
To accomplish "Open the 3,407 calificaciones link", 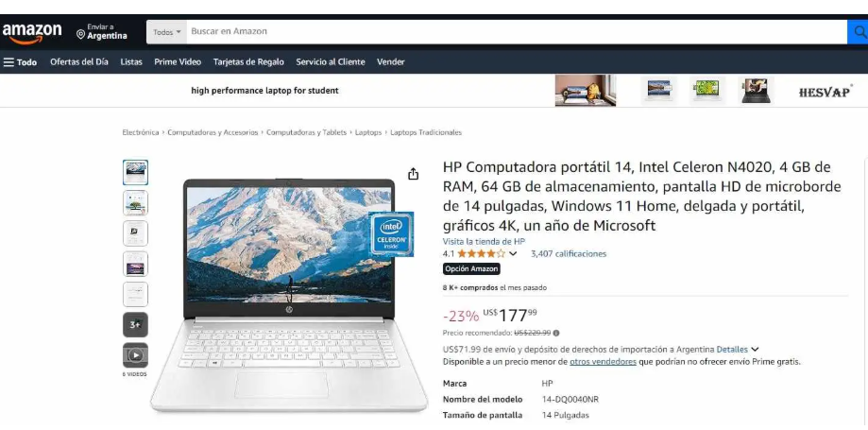I will [x=569, y=254].
